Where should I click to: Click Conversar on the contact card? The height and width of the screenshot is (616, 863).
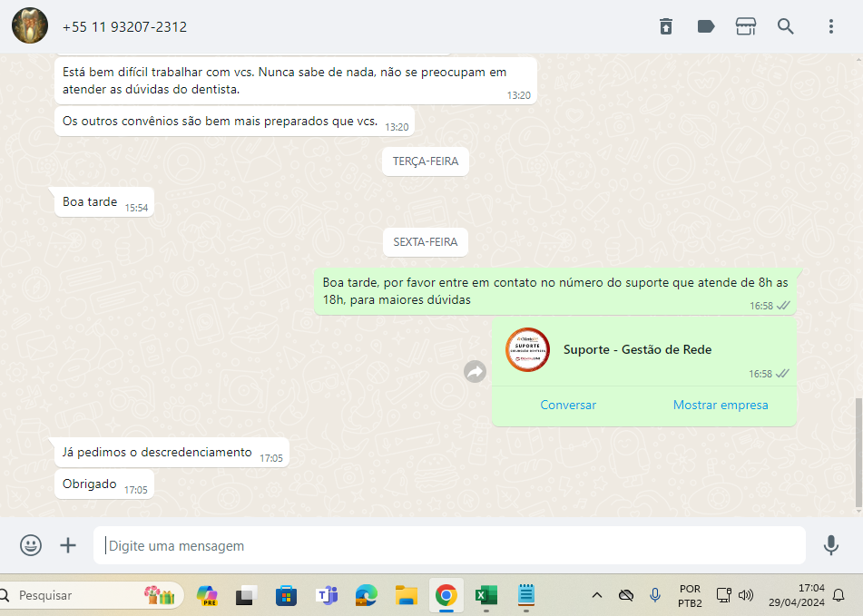pyautogui.click(x=568, y=405)
